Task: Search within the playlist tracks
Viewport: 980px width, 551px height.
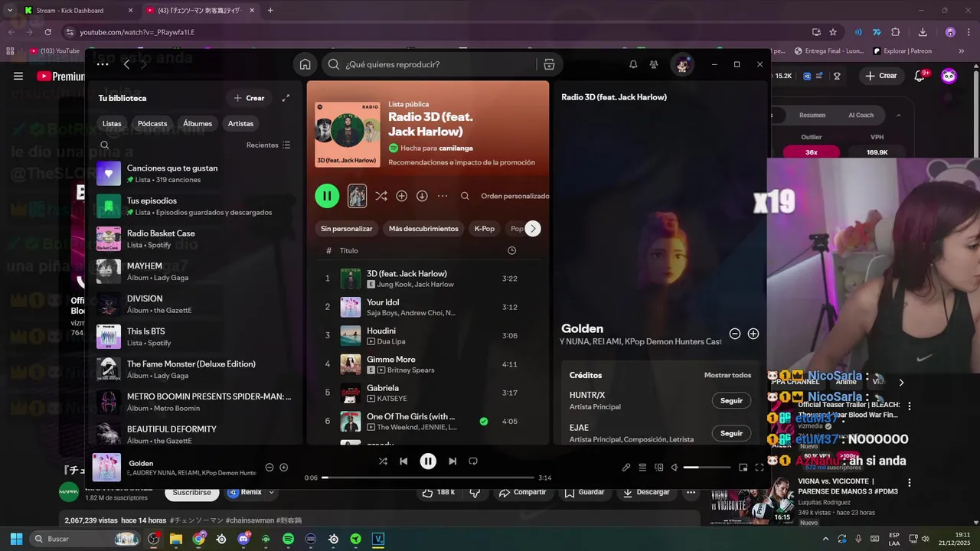Action: coord(465,196)
